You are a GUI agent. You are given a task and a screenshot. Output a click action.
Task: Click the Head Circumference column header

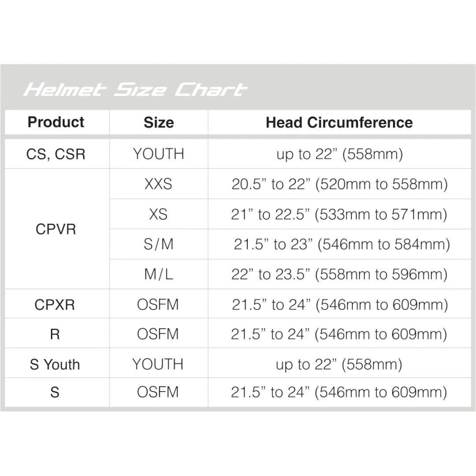339,123
